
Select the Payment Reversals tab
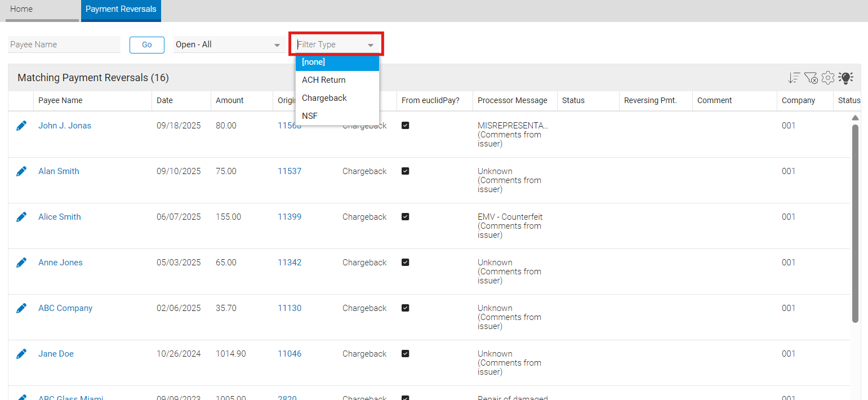(121, 10)
